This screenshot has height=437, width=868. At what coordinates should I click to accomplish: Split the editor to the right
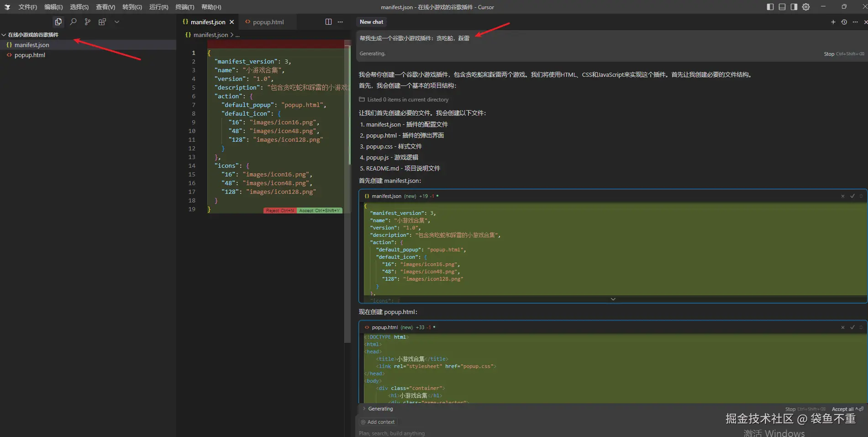pos(328,22)
